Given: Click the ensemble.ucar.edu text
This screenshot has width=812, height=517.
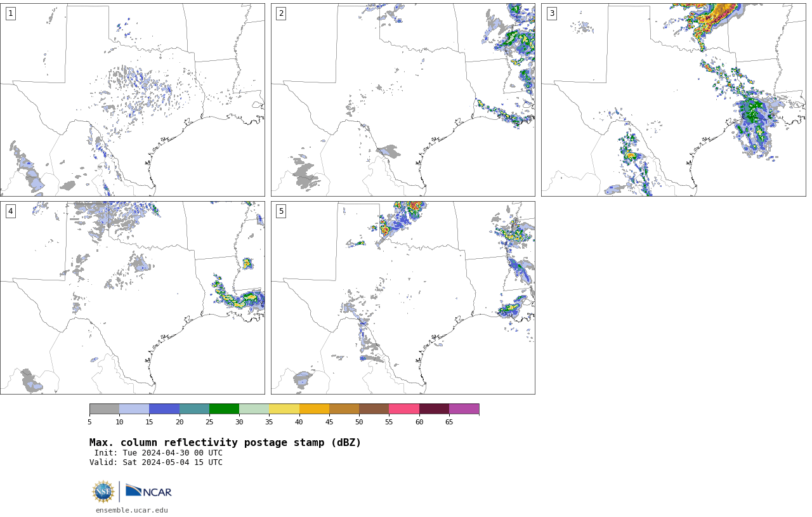Looking at the screenshot, I should pos(132,510).
